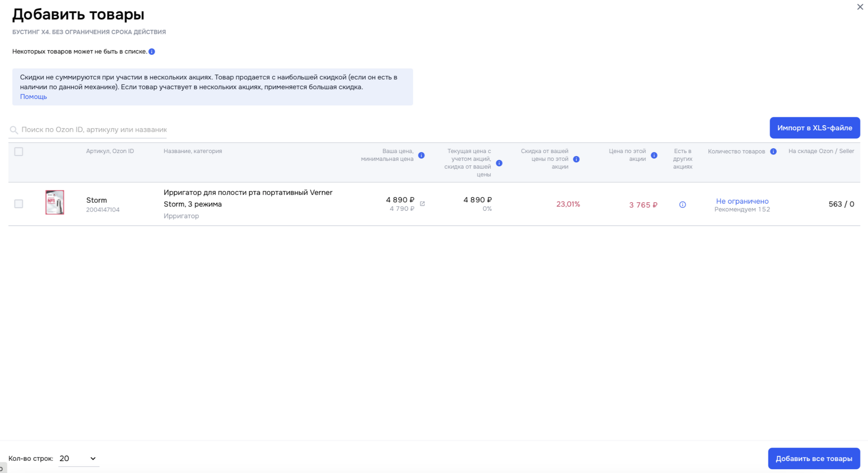
Task: Open the 'Помощь' help link
Action: [x=33, y=97]
